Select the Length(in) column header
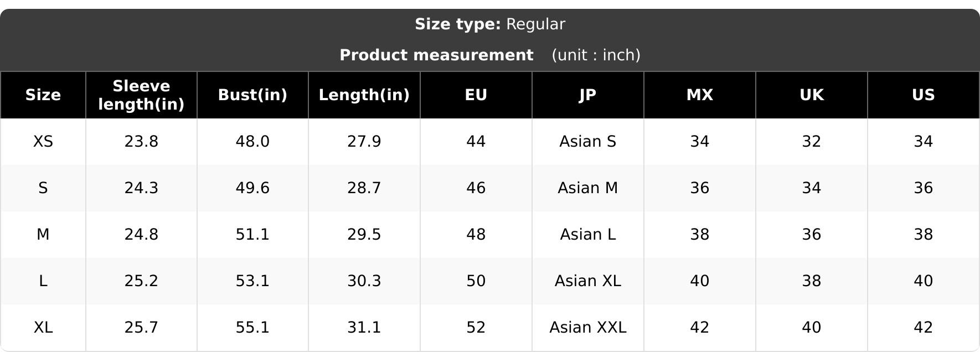980x352 pixels. point(364,95)
